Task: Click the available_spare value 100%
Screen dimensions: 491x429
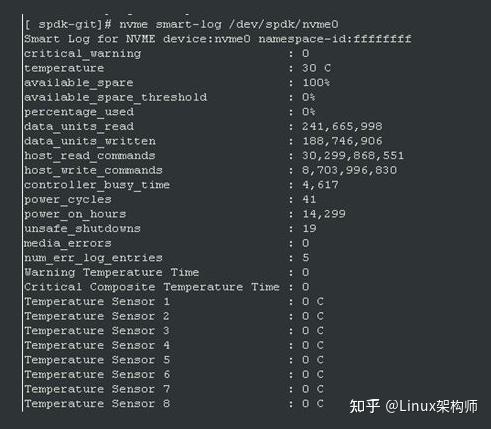Action: click(x=316, y=82)
